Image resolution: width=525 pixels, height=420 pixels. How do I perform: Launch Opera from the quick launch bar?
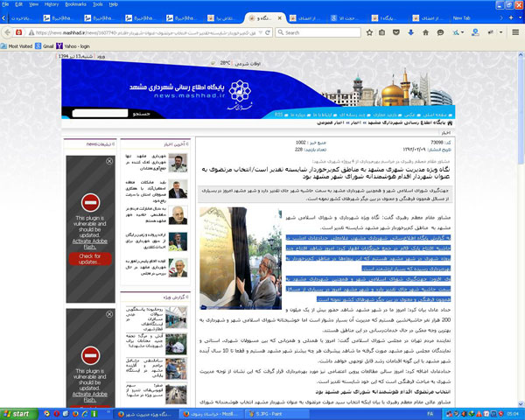pyautogui.click(x=57, y=414)
